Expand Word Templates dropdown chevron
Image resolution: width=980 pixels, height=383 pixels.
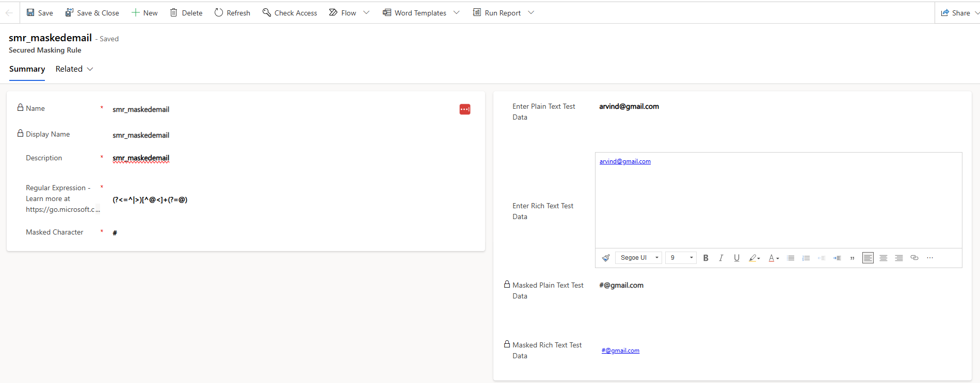pyautogui.click(x=456, y=13)
